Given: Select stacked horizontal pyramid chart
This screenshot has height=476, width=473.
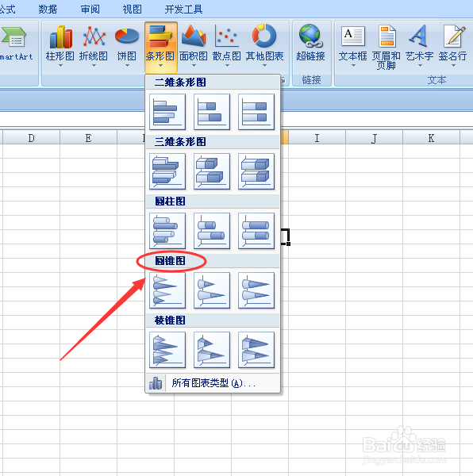Looking at the screenshot, I should pos(212,350).
